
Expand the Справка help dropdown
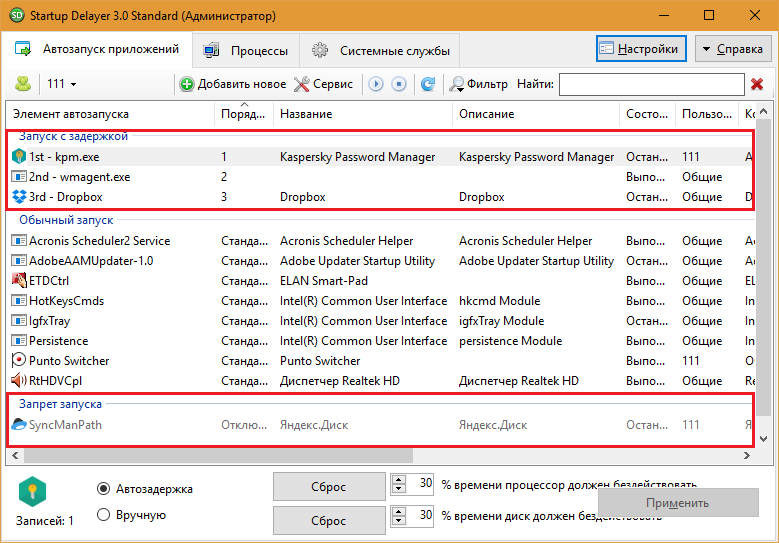pyautogui.click(x=733, y=48)
